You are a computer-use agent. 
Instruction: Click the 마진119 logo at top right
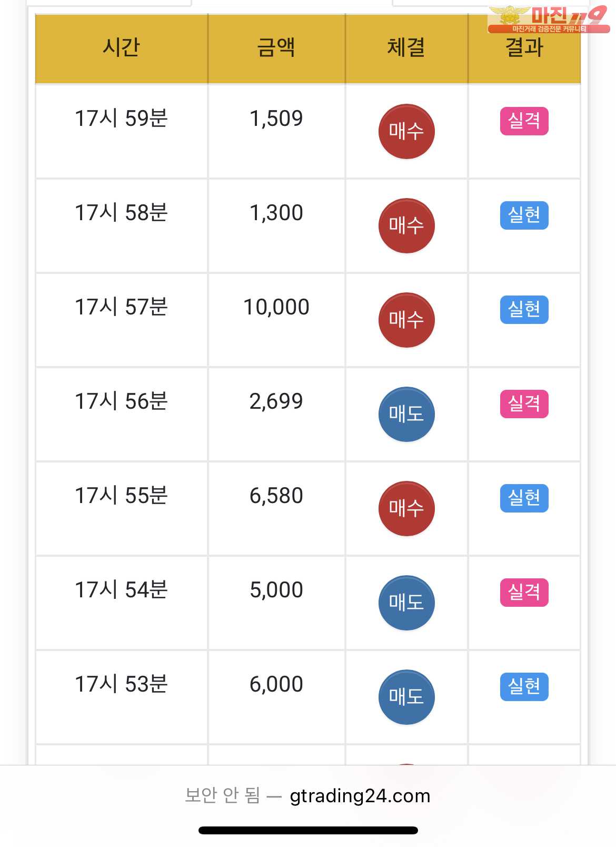[x=548, y=19]
